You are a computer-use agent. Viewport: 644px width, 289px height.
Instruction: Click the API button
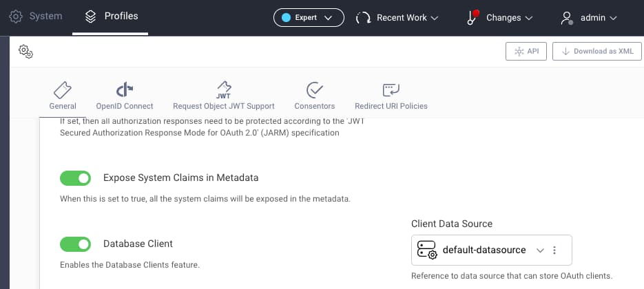coord(526,52)
